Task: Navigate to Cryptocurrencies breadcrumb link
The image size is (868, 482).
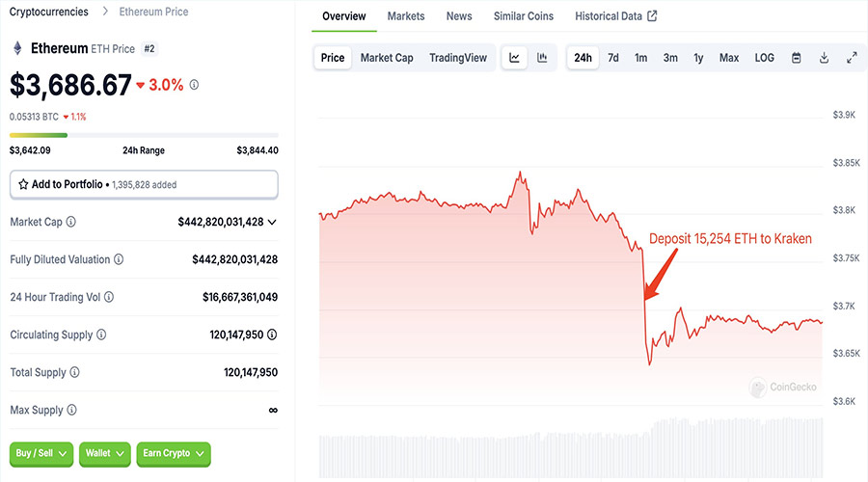Action: [x=48, y=12]
